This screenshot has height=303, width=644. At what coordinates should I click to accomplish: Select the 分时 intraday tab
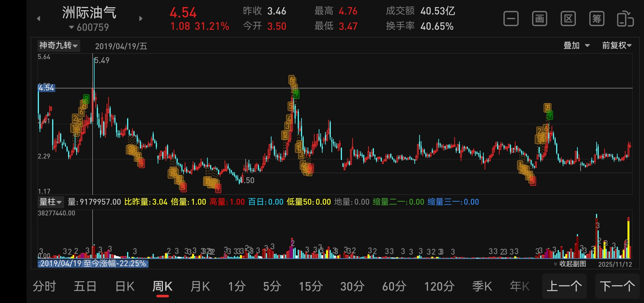(x=45, y=286)
